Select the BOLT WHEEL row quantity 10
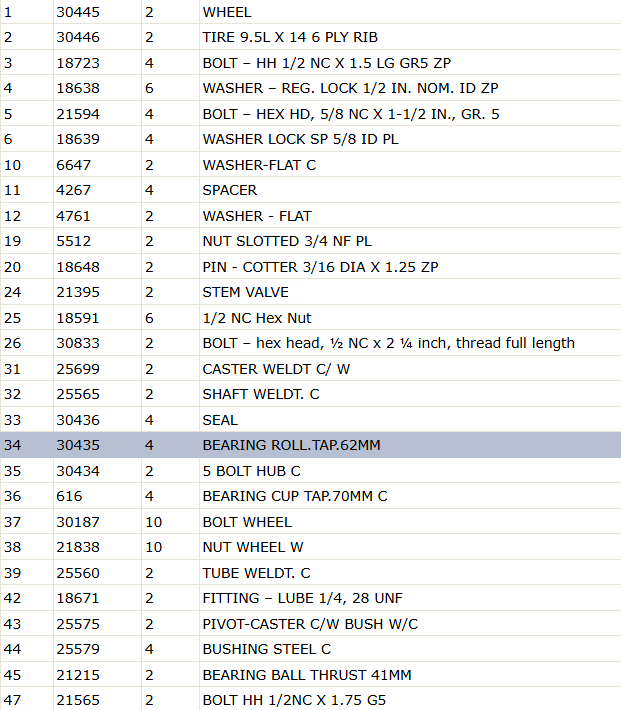 pos(310,522)
